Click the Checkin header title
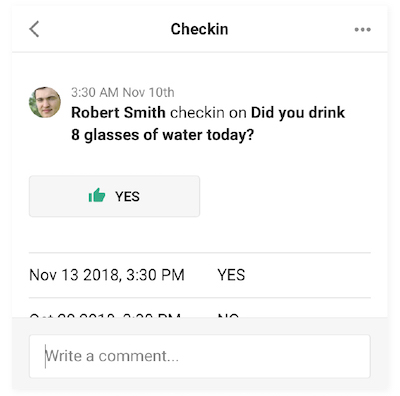 199,29
